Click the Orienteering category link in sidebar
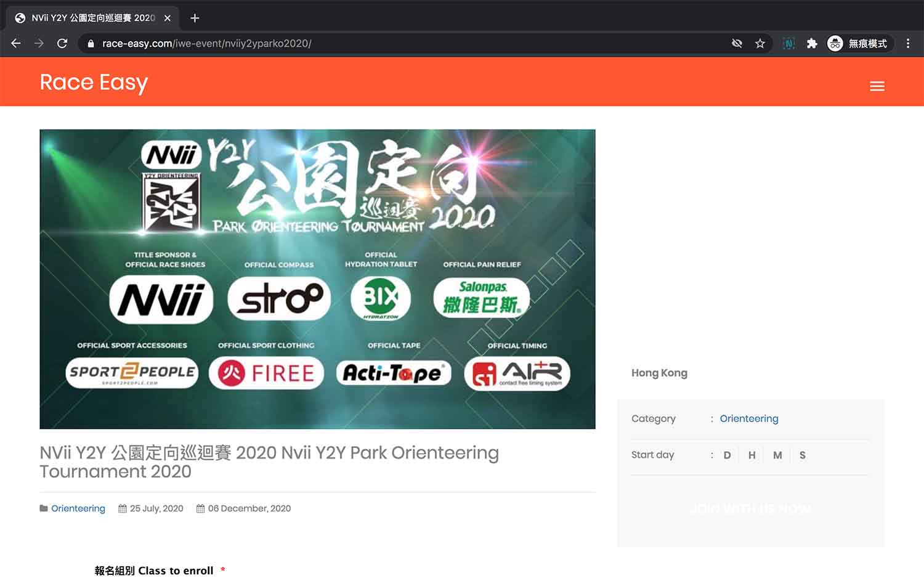 click(x=748, y=418)
